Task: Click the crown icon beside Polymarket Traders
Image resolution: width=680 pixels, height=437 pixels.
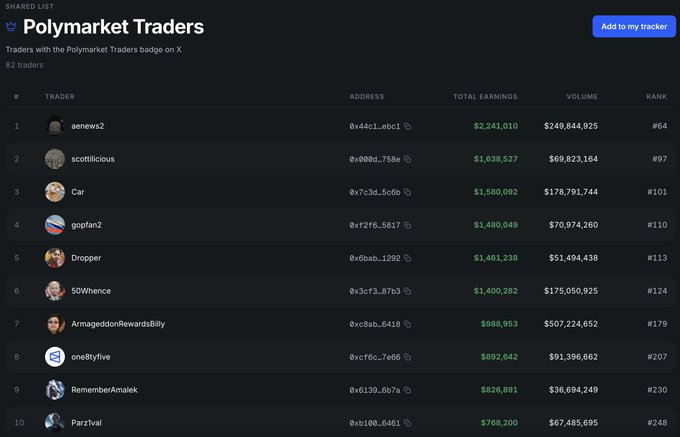Action: point(11,26)
